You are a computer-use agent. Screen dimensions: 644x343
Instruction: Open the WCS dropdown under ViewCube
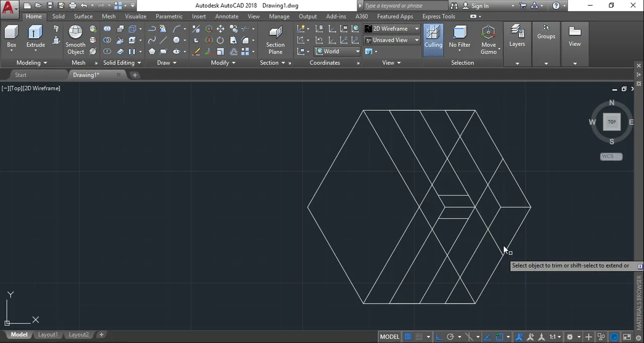pyautogui.click(x=611, y=156)
